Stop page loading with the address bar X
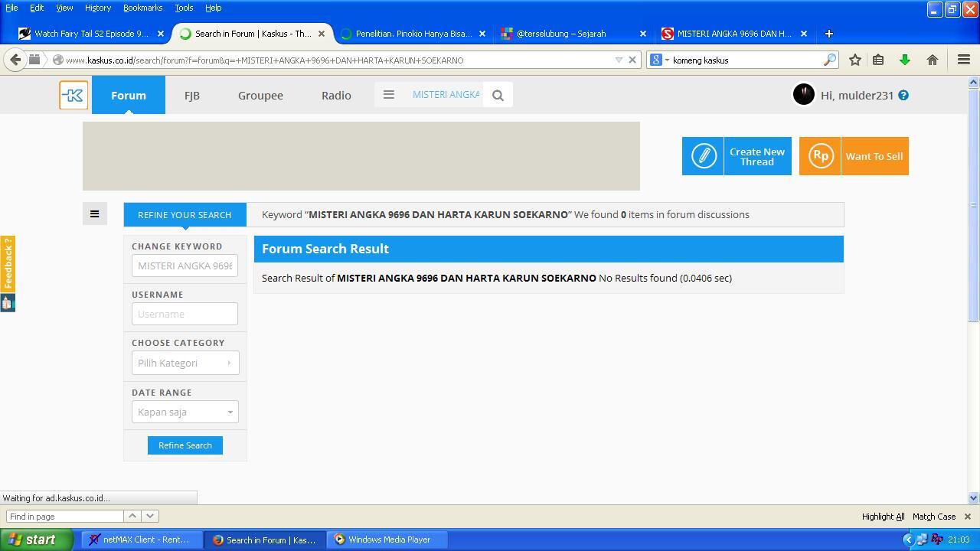Screen dimensions: 980x551 click(x=632, y=60)
